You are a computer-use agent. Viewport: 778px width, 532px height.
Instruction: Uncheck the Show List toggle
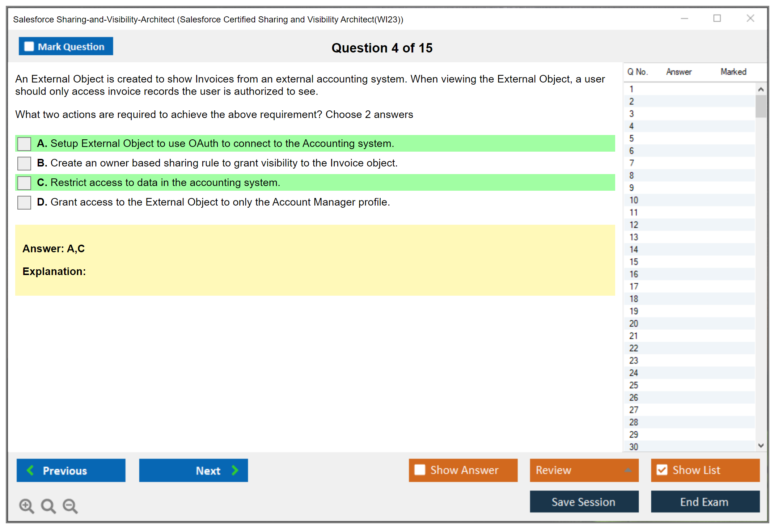pyautogui.click(x=662, y=470)
